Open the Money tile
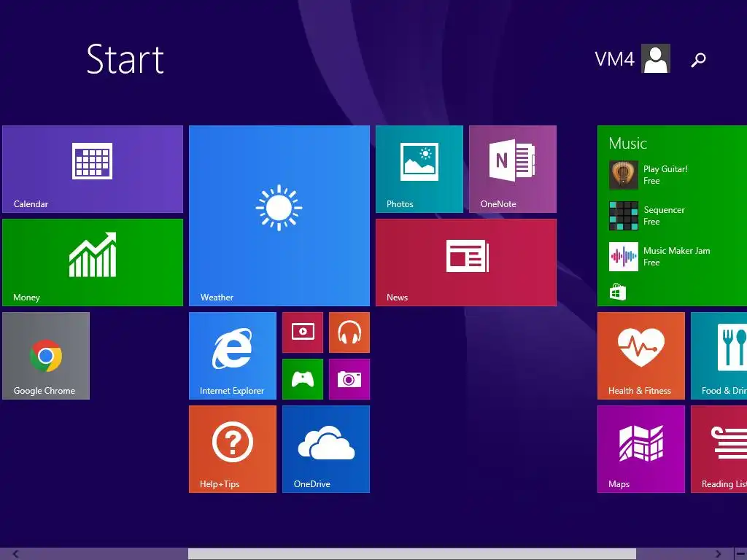Screen dimensions: 747x560 (93, 262)
